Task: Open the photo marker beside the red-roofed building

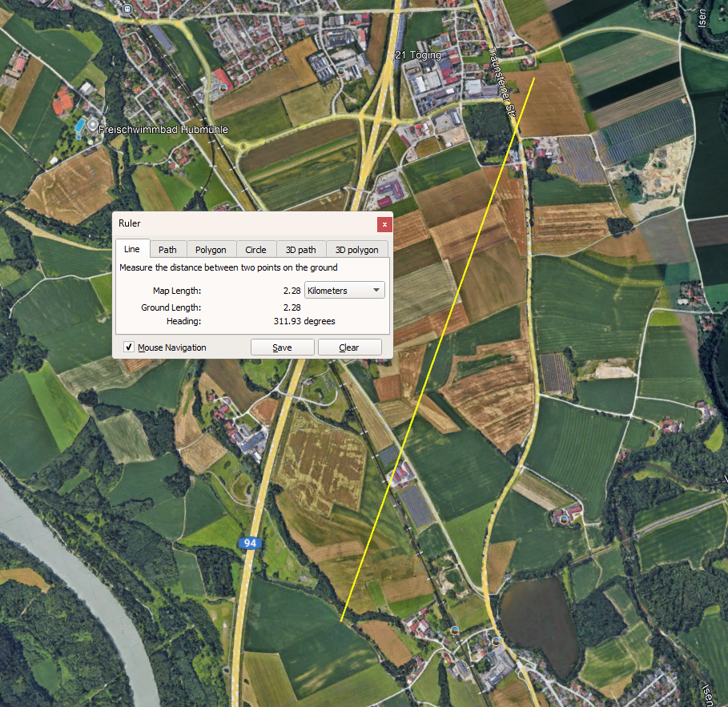Action: [x=222, y=86]
